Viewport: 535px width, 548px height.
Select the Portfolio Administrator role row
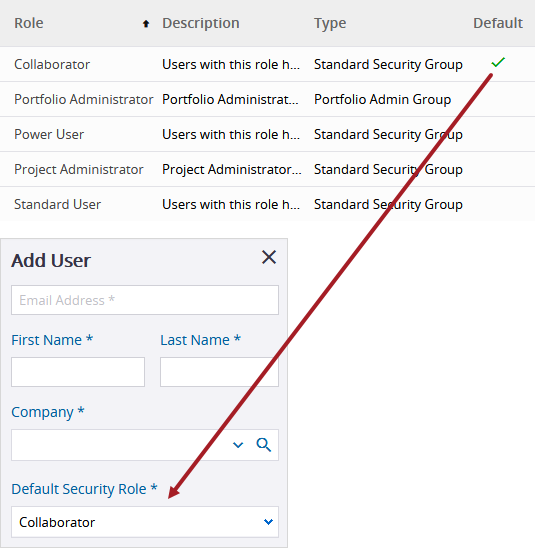pyautogui.click(x=267, y=99)
